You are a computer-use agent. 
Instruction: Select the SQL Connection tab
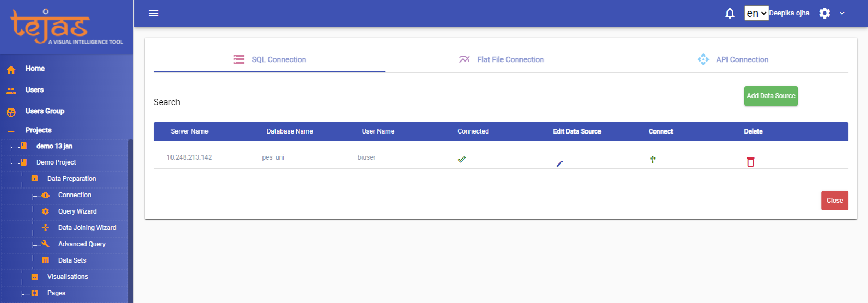(270, 59)
